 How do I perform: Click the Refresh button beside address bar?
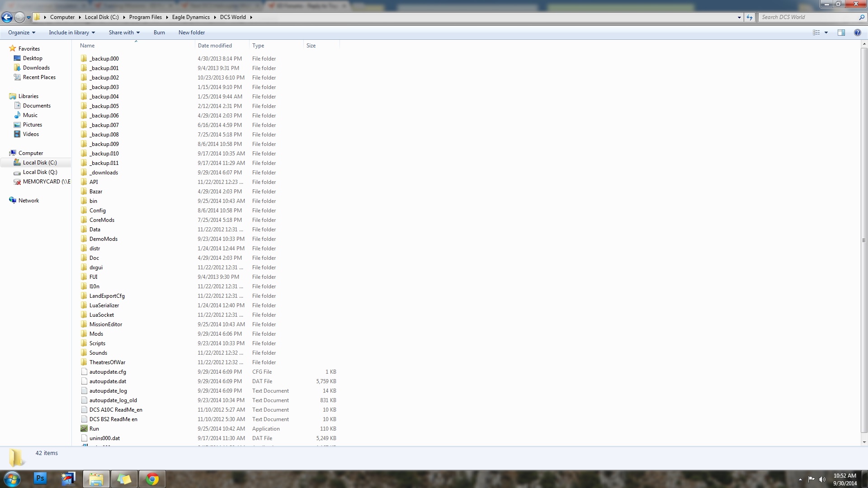point(750,17)
